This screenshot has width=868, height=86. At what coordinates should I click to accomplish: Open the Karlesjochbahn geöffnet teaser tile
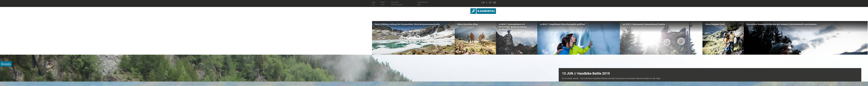click(517, 38)
